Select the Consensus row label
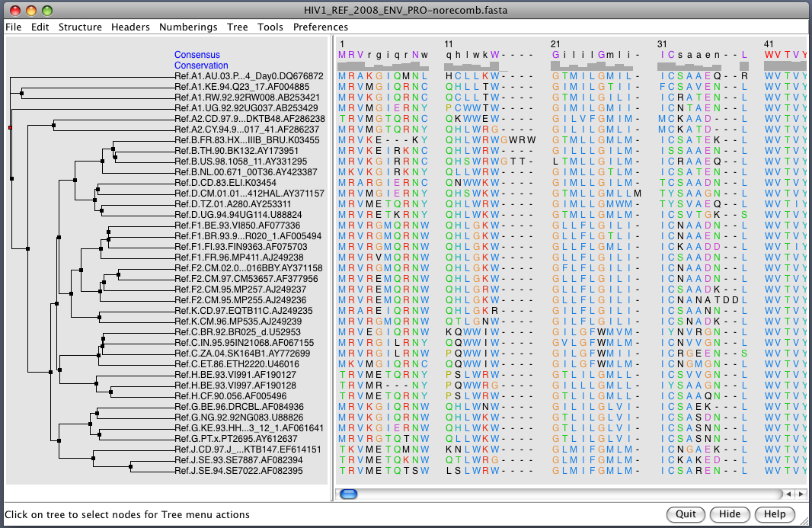The height and width of the screenshot is (528, 812). click(x=197, y=55)
